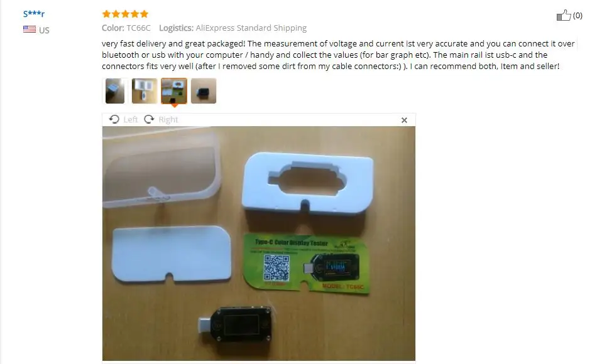Click the five-star rating icons
Viewport: 602px width, 364px height.
click(x=125, y=14)
